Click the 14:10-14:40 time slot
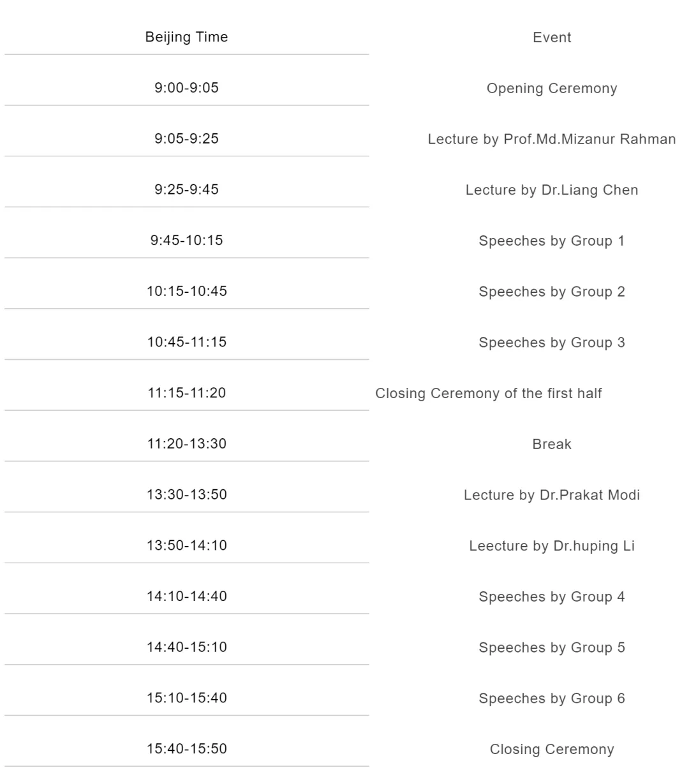The height and width of the screenshot is (784, 689). (x=186, y=596)
